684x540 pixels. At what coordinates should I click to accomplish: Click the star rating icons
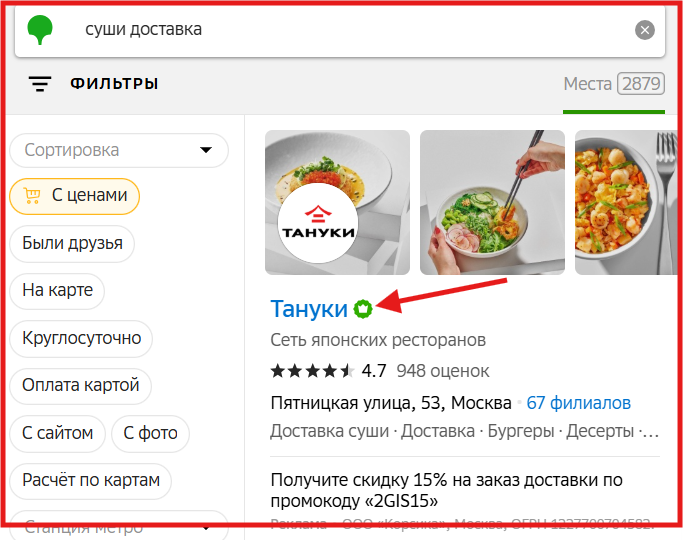[x=312, y=371]
